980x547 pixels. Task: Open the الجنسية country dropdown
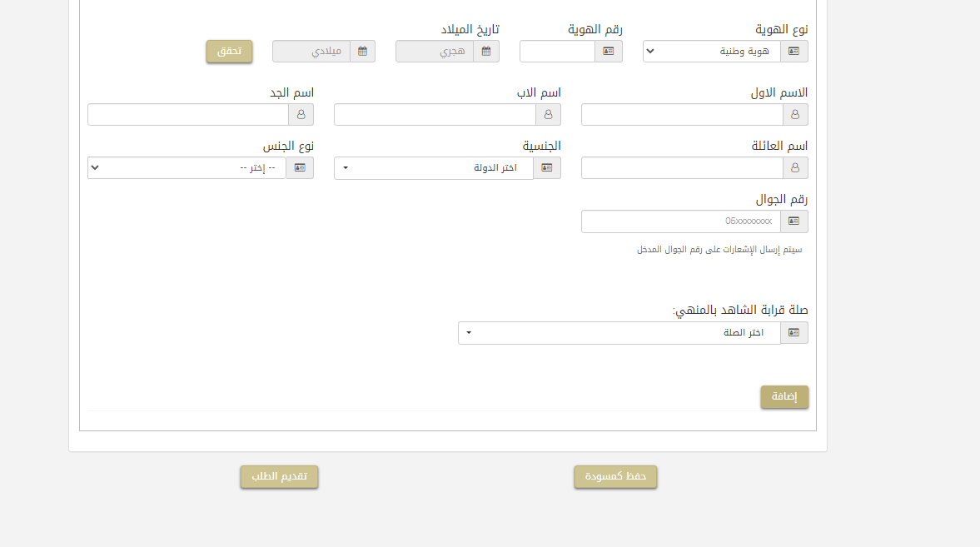click(x=433, y=168)
